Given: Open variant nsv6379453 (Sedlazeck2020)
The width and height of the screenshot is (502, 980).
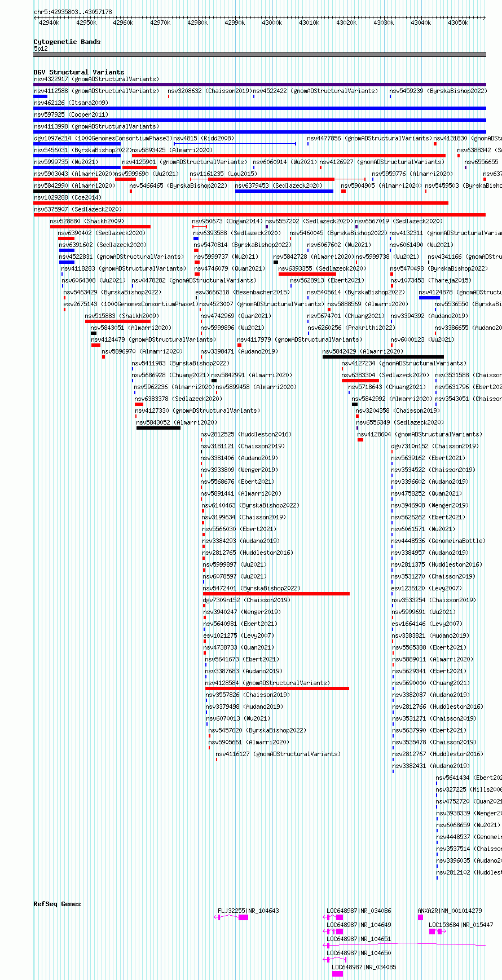Looking at the screenshot, I should click(x=279, y=186).
